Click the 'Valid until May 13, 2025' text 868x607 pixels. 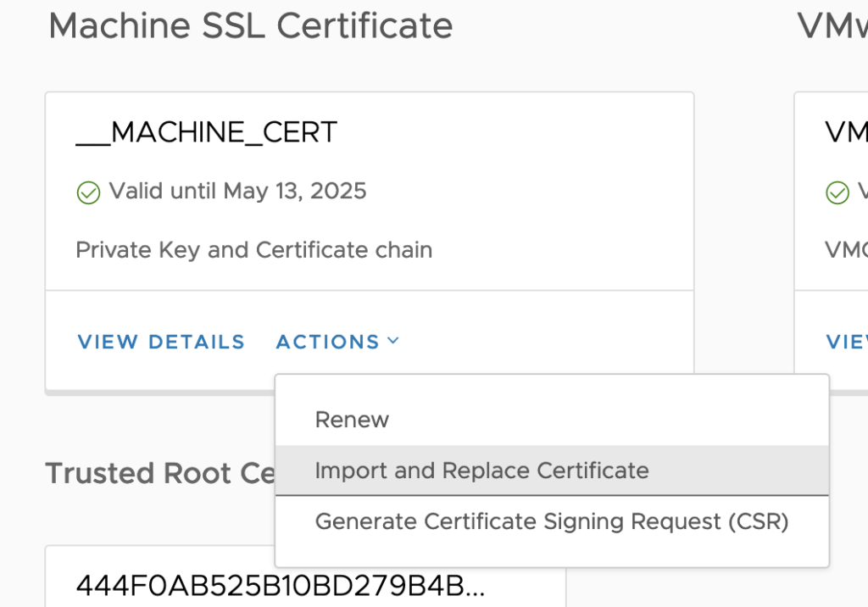(x=237, y=191)
